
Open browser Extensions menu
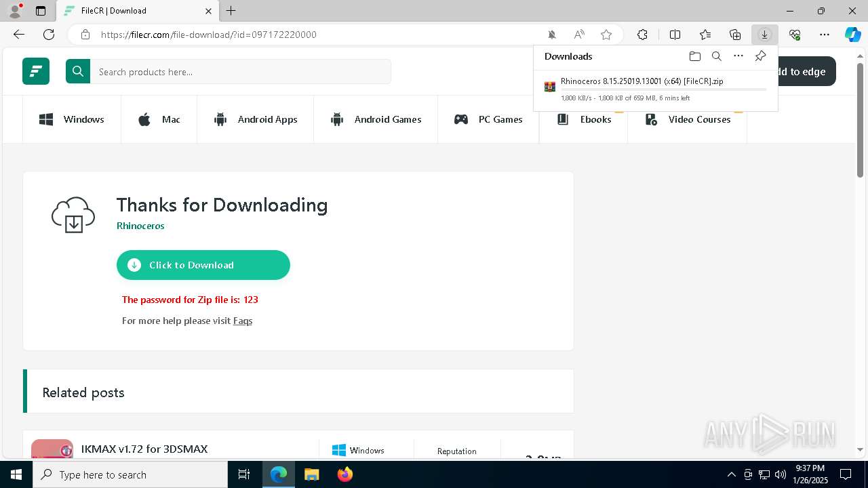[642, 35]
